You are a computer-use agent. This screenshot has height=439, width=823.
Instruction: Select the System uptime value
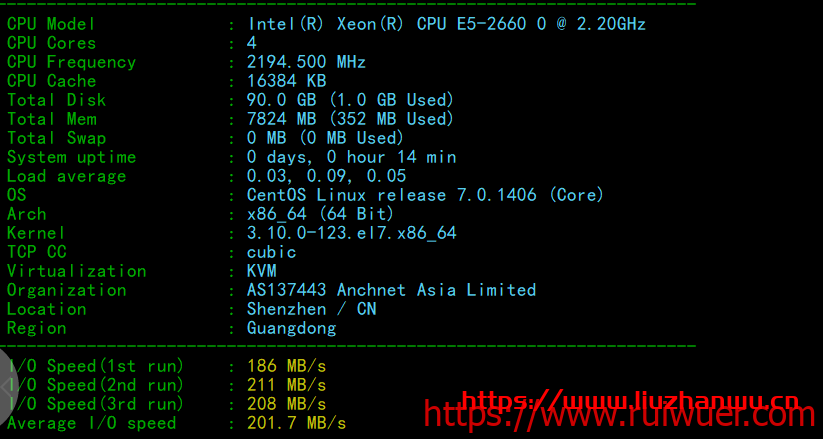pyautogui.click(x=351, y=157)
